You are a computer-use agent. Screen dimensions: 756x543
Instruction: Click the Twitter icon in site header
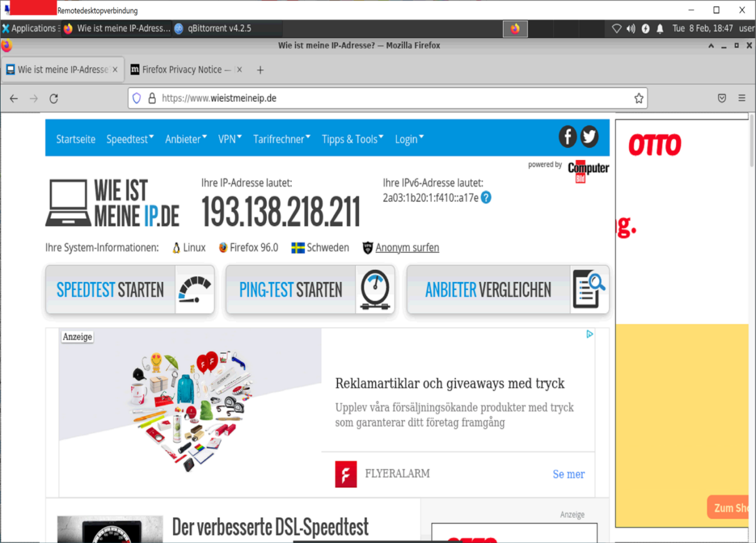pyautogui.click(x=589, y=136)
